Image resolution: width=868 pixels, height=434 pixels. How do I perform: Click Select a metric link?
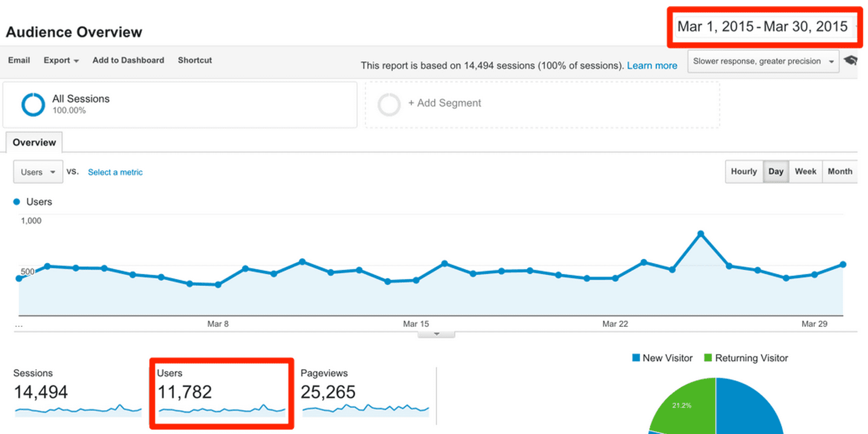coord(115,172)
